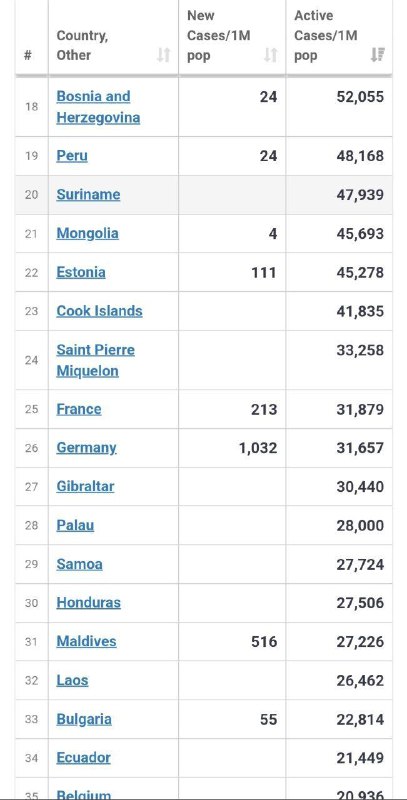Open the Mongolia country link

87,233
